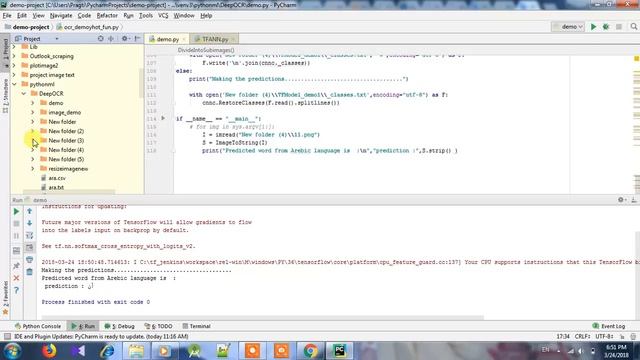Click tool window quick-access icon in status bar
The height and width of the screenshot is (360, 640).
[7, 336]
